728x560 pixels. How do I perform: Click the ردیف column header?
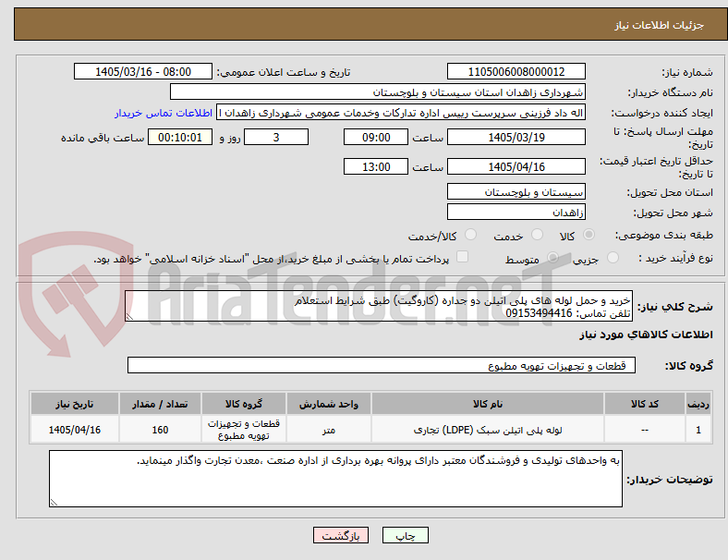pyautogui.click(x=698, y=404)
